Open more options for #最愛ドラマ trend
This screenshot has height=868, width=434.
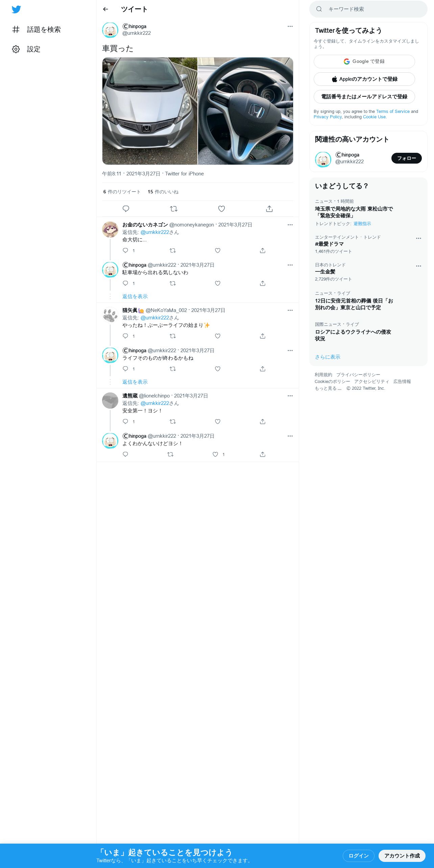(418, 238)
